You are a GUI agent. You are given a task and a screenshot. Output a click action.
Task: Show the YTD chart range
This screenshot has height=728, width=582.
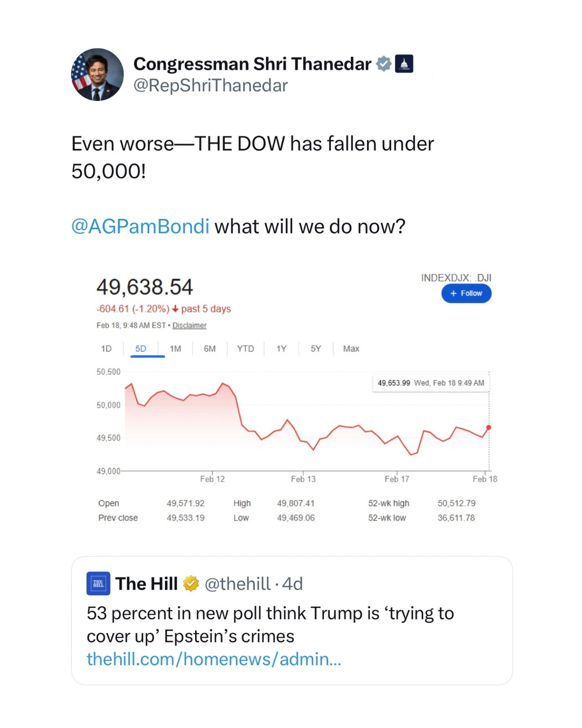point(245,349)
